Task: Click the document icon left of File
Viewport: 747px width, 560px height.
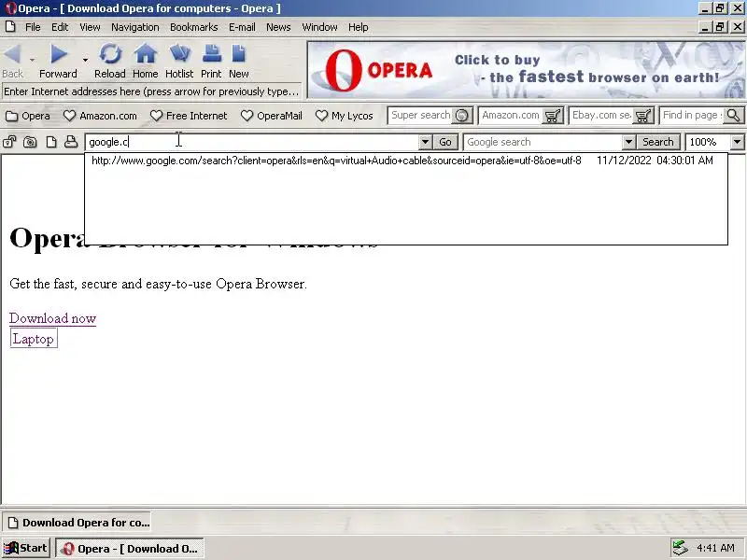Action: tap(10, 27)
